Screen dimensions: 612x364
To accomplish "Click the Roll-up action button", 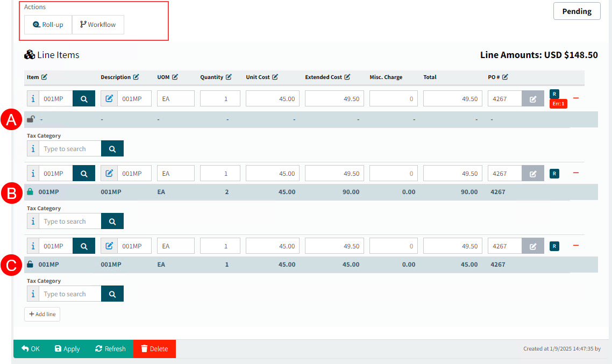I will pos(48,25).
